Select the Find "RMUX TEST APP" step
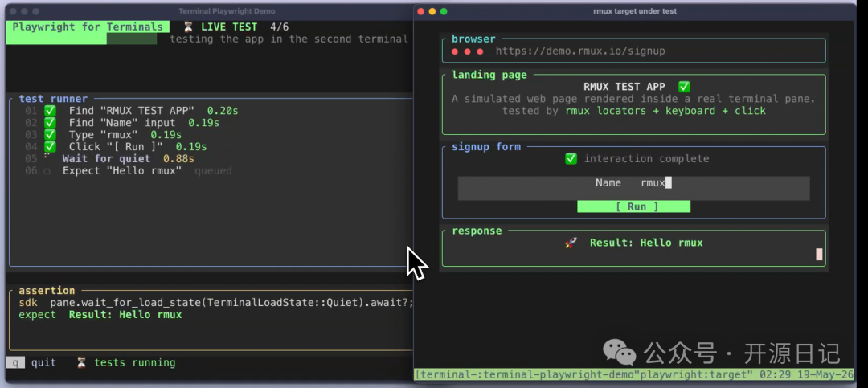The image size is (868, 388). coord(131,111)
